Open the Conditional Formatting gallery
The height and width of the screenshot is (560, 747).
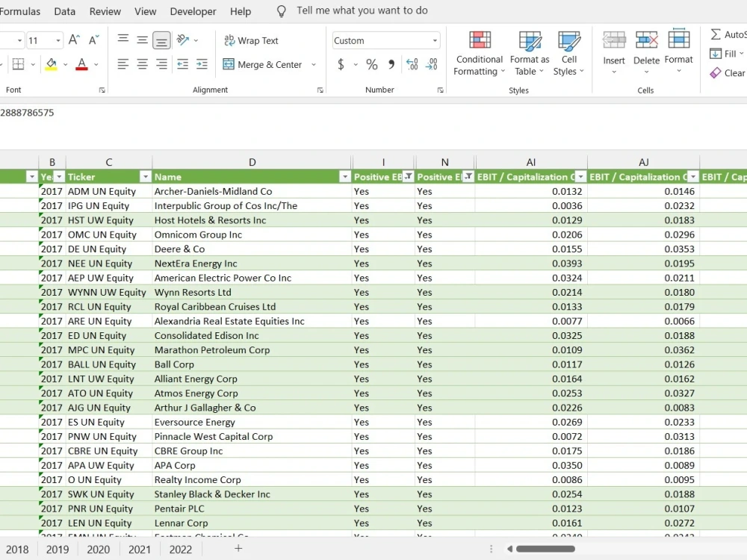coord(479,52)
